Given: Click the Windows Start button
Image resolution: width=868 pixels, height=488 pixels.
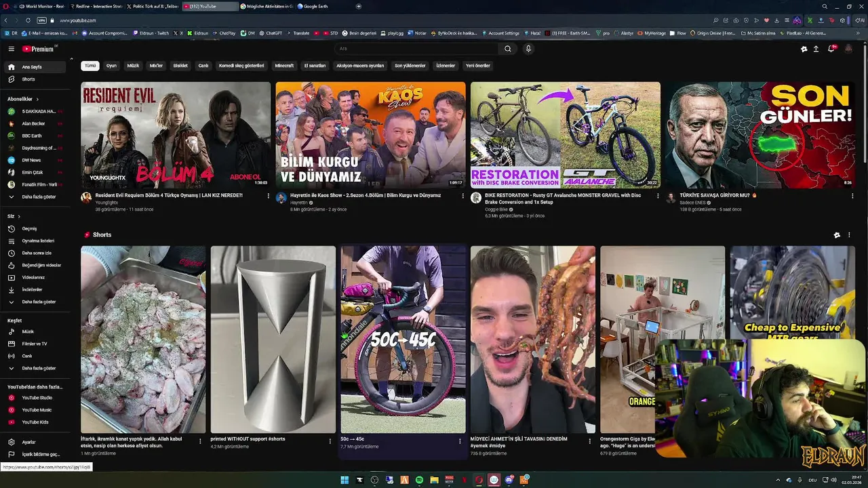Looking at the screenshot, I should pos(344,480).
